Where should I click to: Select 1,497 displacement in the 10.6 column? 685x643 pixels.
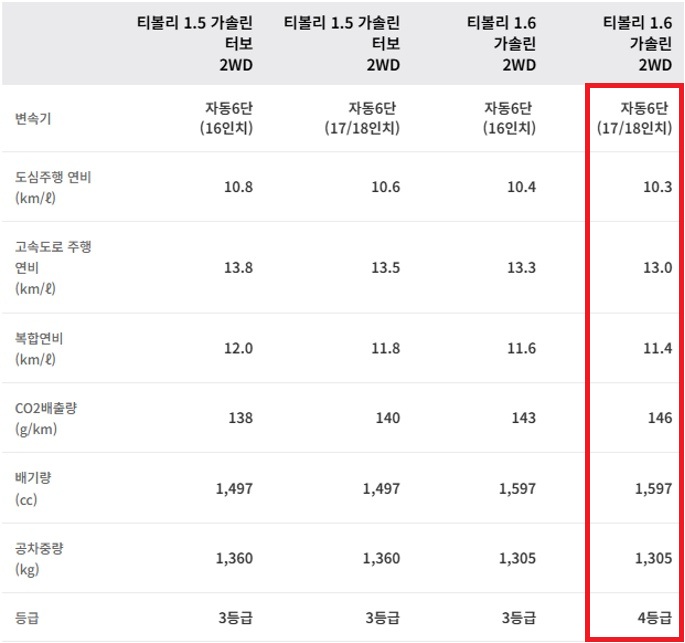(382, 489)
